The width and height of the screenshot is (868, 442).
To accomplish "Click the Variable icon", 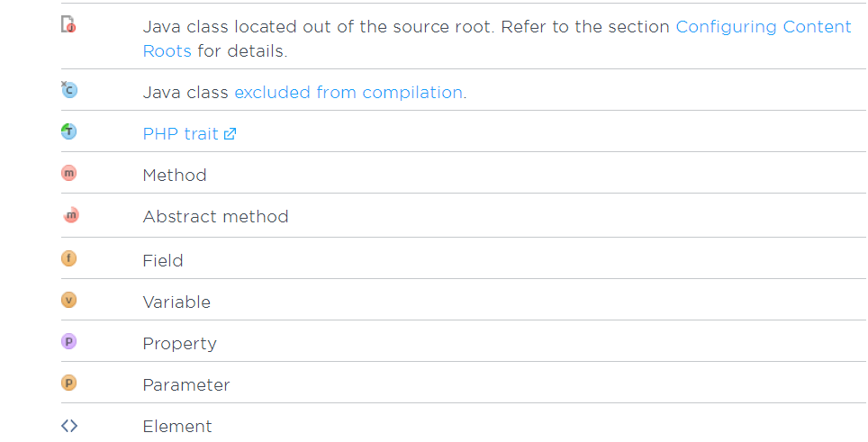I will tap(68, 300).
